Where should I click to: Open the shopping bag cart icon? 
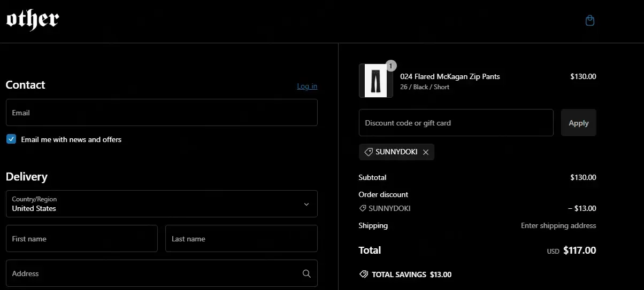(589, 21)
